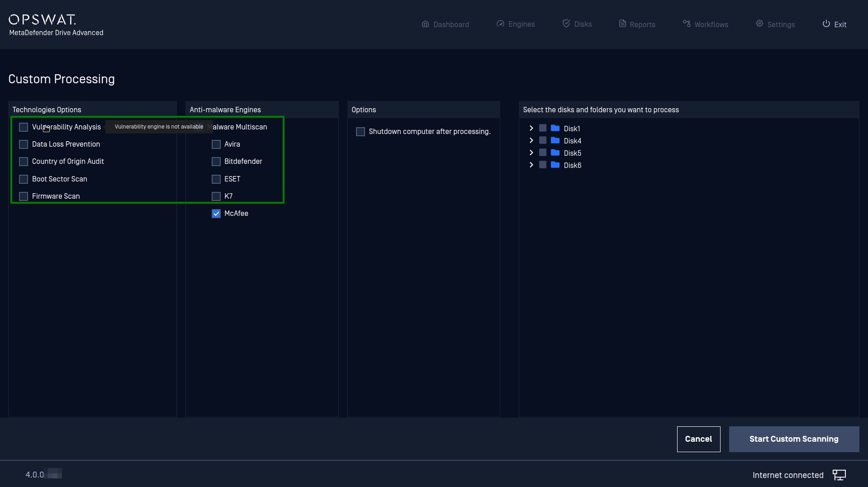Enable Data Loss Prevention checkbox
868x487 pixels.
(x=24, y=144)
